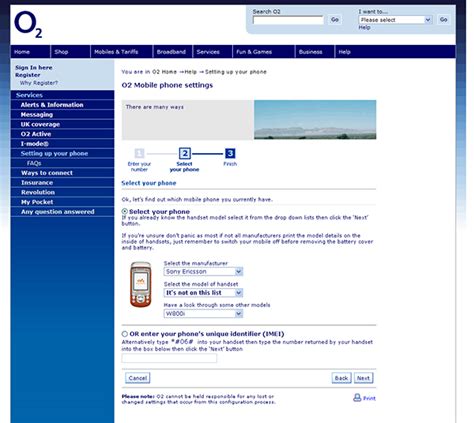Click the Sony Ericsson phone image

(x=140, y=284)
